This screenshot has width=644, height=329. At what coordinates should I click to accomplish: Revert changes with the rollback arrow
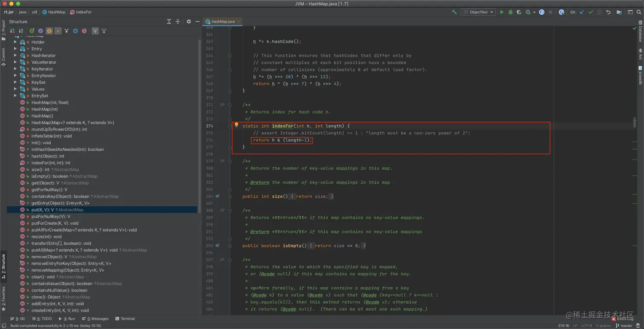tap(608, 12)
